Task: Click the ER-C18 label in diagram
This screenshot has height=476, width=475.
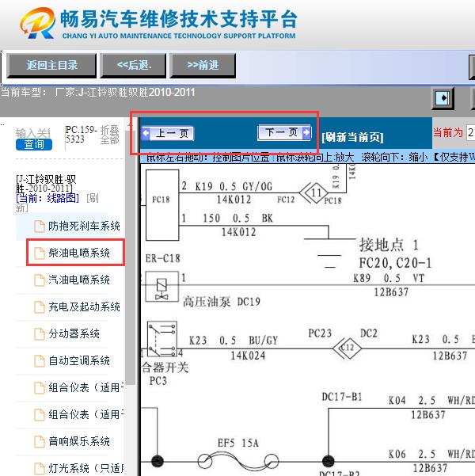Action: coord(162,258)
